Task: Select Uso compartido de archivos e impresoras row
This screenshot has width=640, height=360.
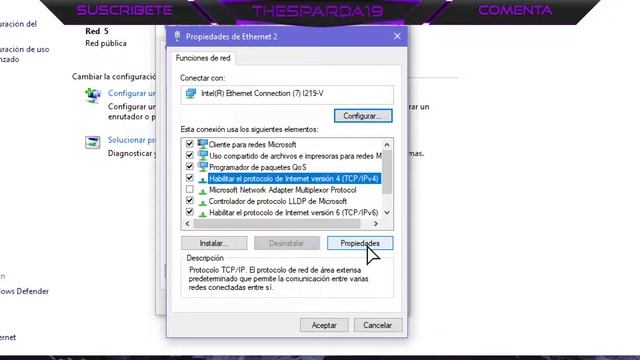Action: 295,156
